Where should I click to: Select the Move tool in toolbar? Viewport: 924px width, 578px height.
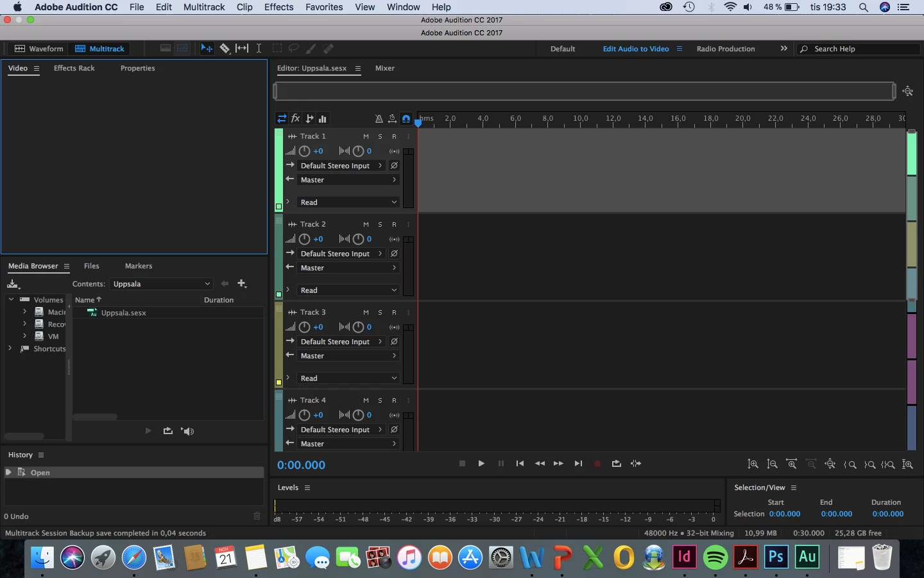point(207,48)
